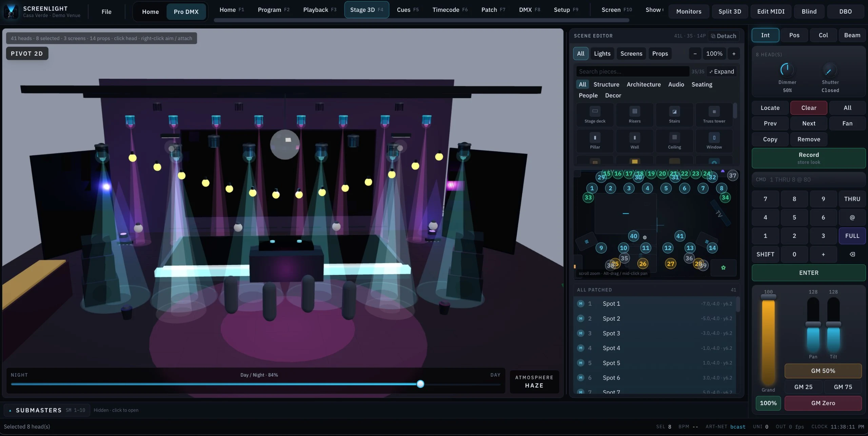Viewport: 868px width, 436px height.
Task: Toggle the Pivot 2D view
Action: click(27, 54)
